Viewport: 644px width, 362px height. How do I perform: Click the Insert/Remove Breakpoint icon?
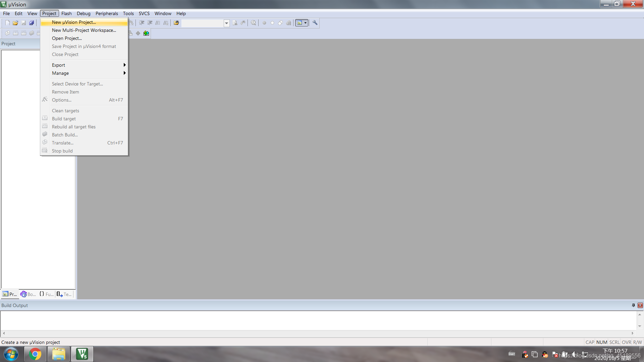[264, 23]
